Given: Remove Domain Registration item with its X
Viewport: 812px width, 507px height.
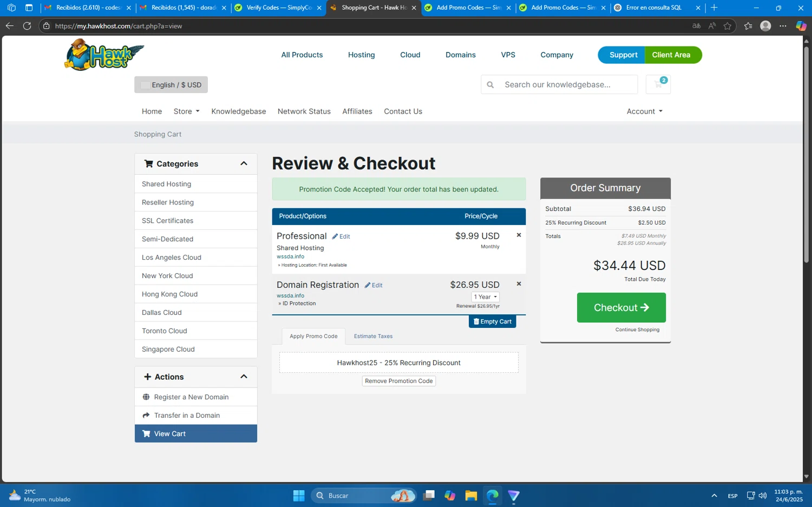Looking at the screenshot, I should pos(519,284).
